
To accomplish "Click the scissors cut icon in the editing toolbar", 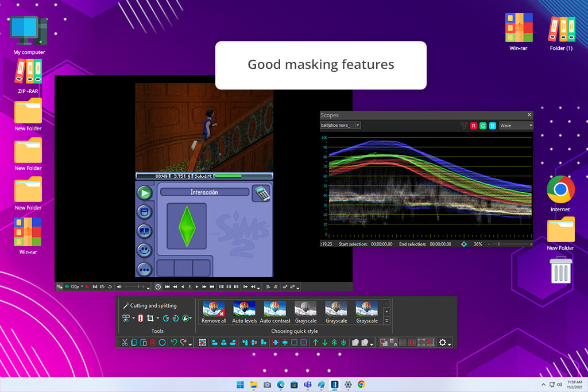I will point(125,343).
